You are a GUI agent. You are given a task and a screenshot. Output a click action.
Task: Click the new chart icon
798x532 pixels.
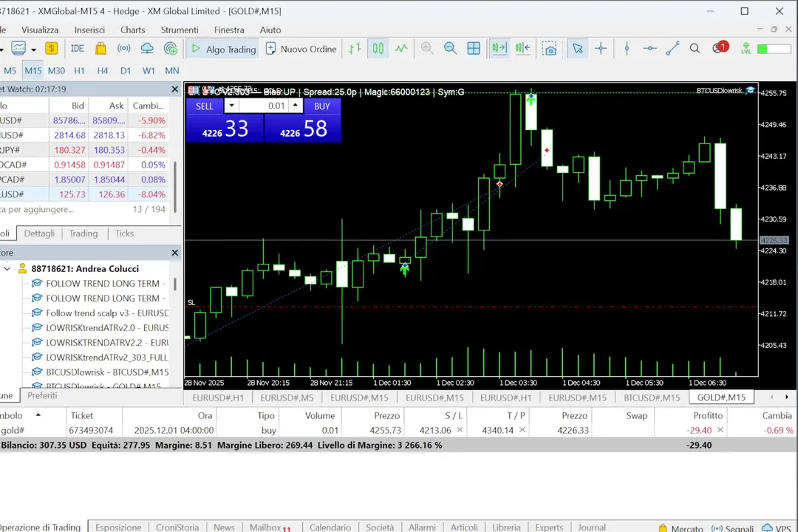click(x=18, y=49)
